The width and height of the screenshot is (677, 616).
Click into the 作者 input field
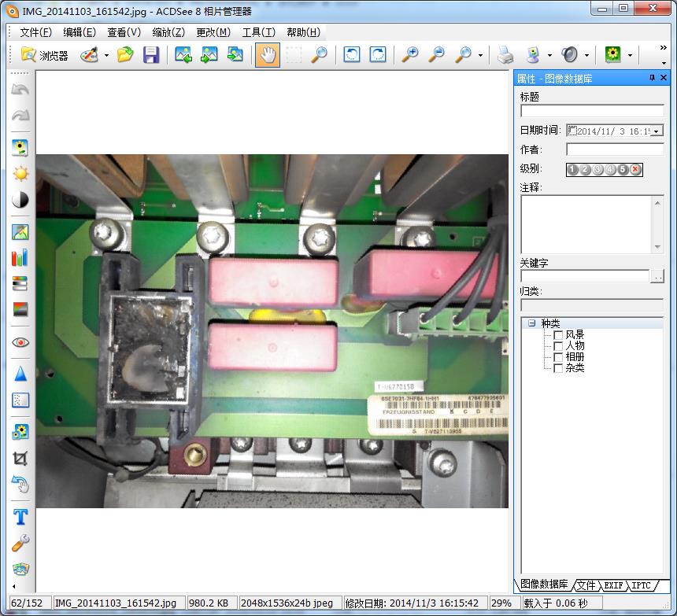tap(615, 149)
